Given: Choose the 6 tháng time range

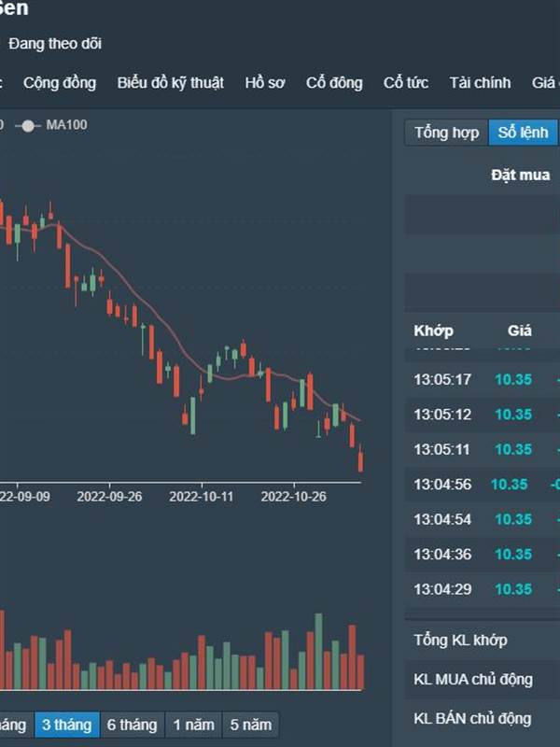Looking at the screenshot, I should coord(132,725).
